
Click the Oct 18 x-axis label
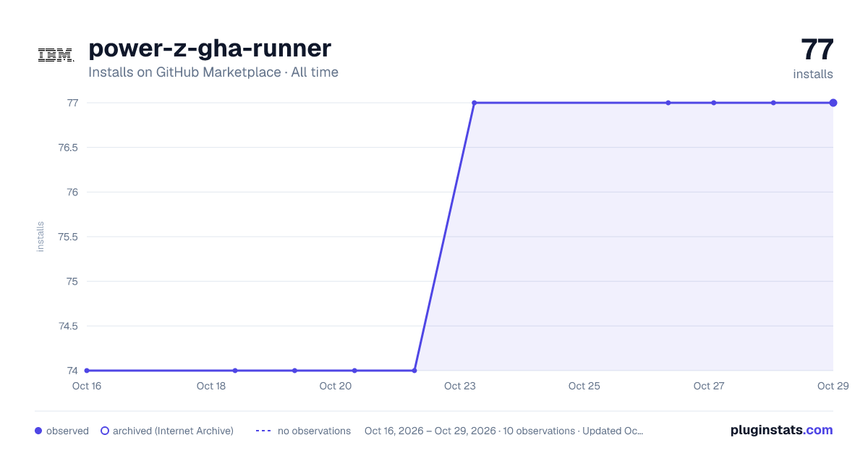point(211,386)
